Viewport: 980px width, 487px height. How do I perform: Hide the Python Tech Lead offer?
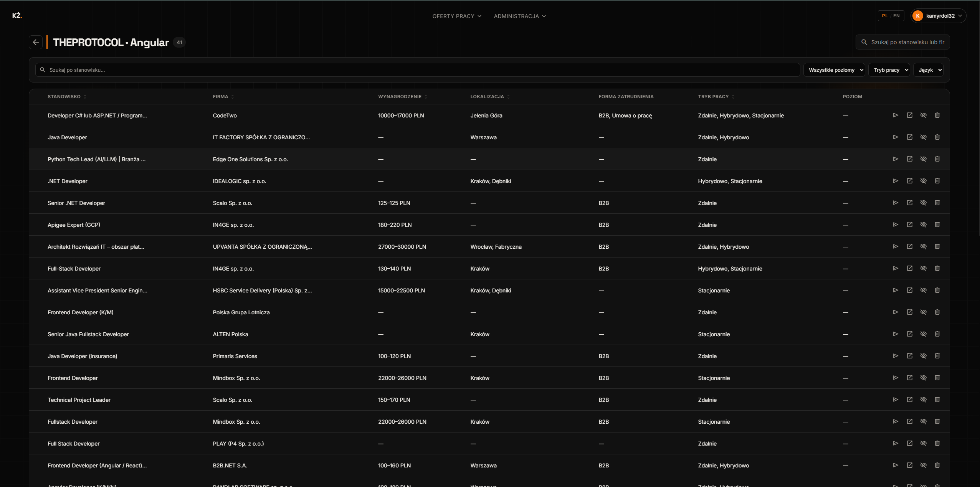tap(923, 159)
